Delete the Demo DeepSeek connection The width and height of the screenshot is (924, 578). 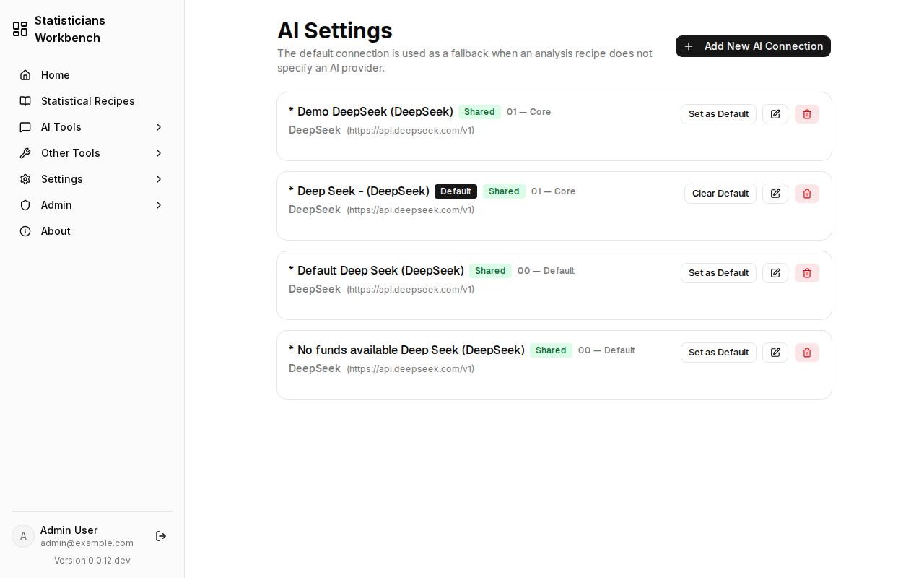807,114
